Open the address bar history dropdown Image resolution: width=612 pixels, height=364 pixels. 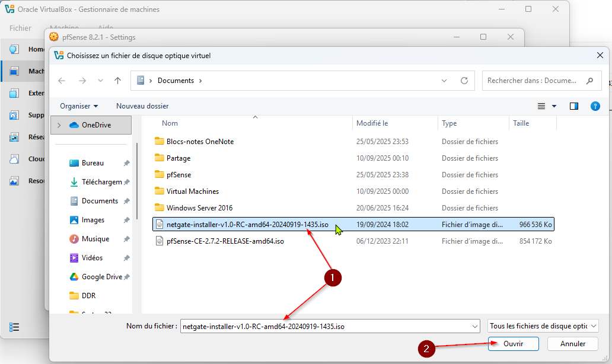pyautogui.click(x=444, y=81)
